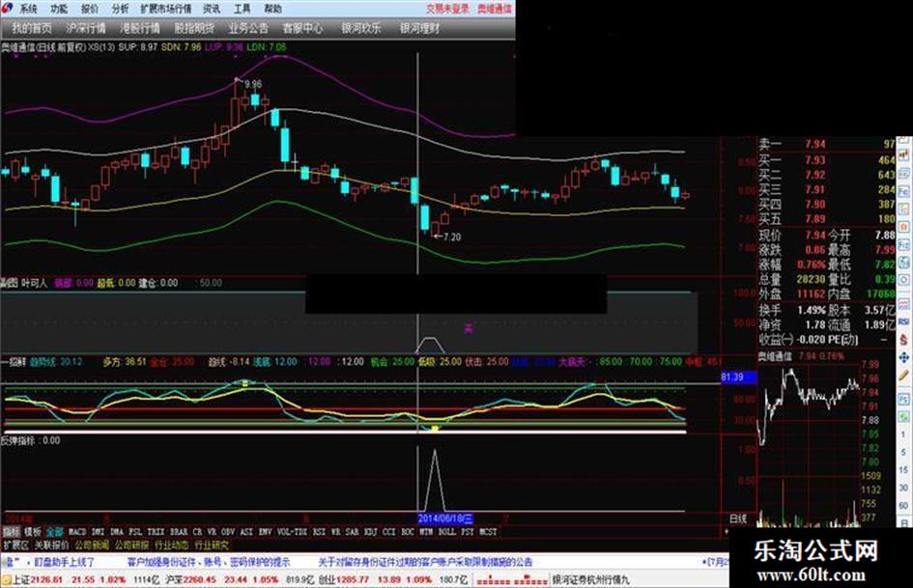
Task: Open the 系统 menu
Action: (29, 9)
